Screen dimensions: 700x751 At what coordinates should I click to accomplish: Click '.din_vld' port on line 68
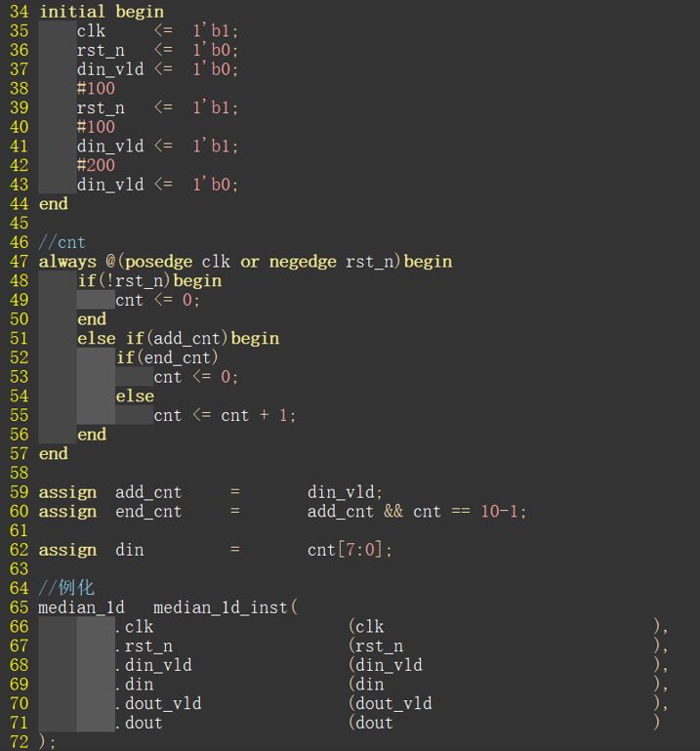[x=153, y=665]
